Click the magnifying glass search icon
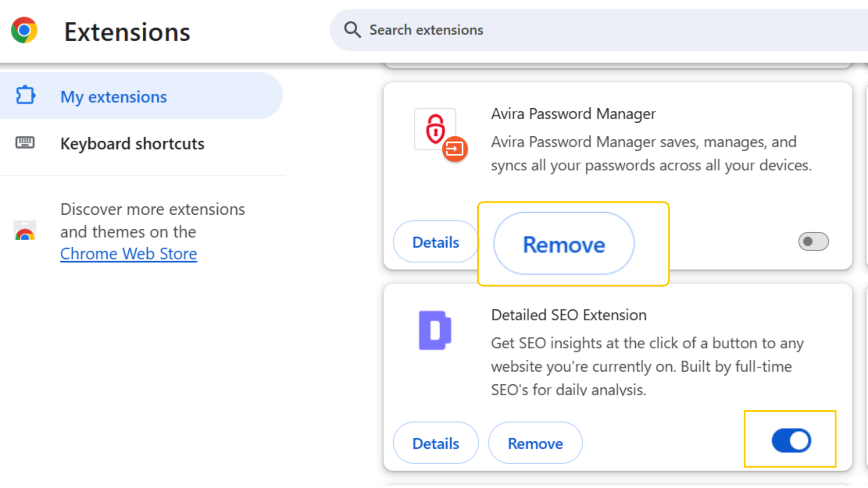 point(352,29)
